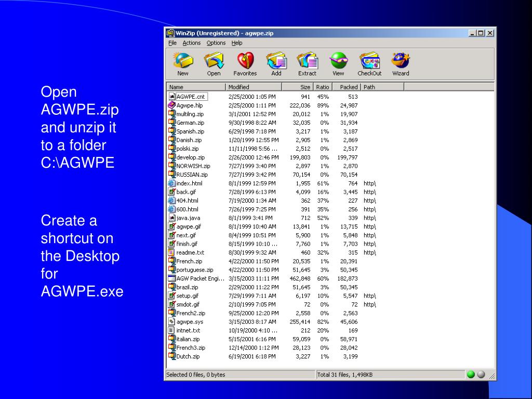This screenshot has width=532, height=399.
Task: Click the 462,848 size value
Action: pos(300,278)
